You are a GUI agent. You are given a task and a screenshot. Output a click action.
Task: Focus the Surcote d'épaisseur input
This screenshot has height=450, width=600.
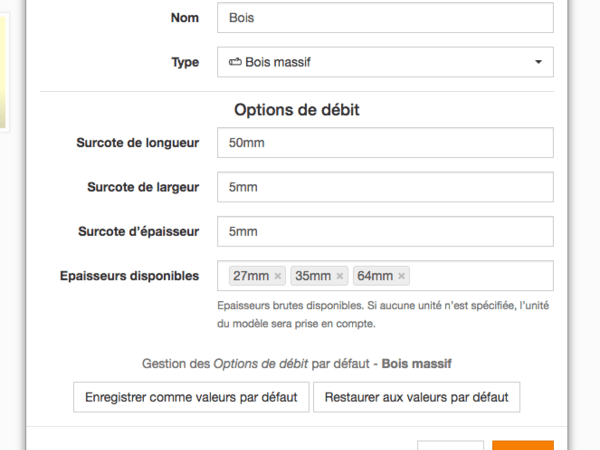click(x=385, y=231)
